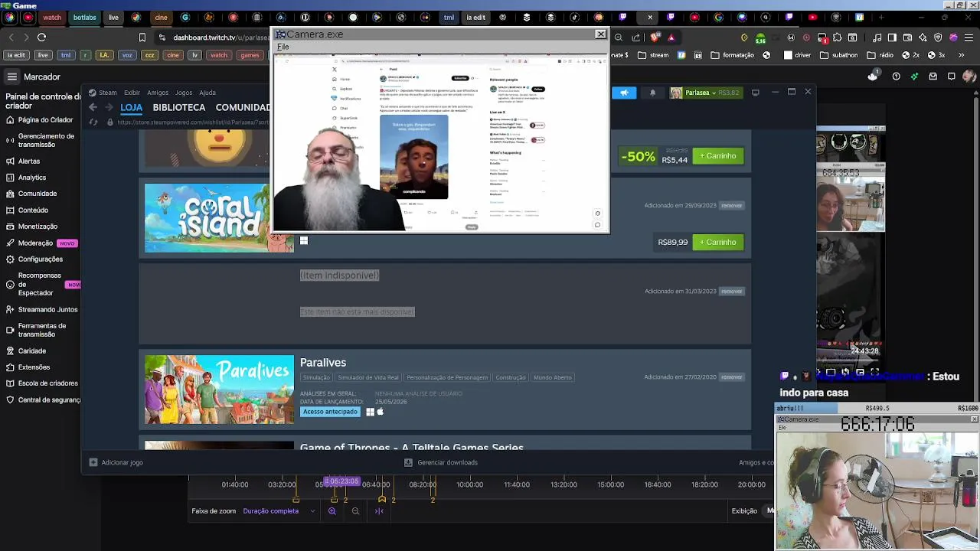Open Gerenciar downloads in Steam
This screenshot has width=980, height=551.
(441, 462)
